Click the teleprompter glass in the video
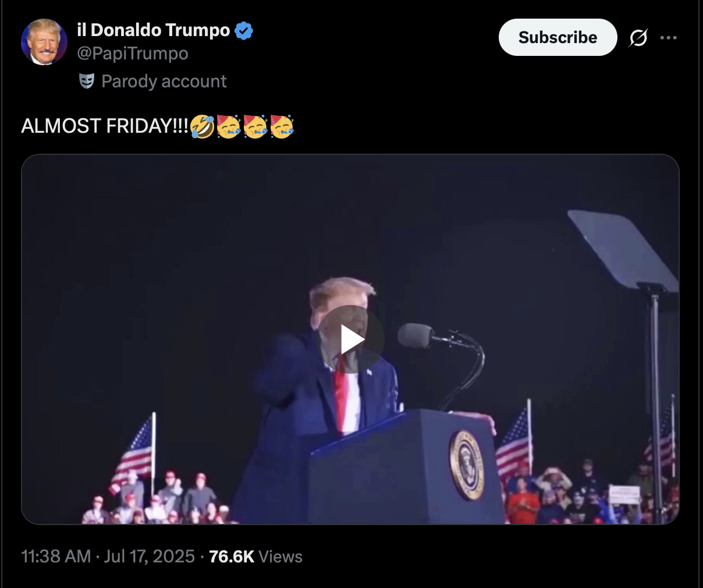The height and width of the screenshot is (588, 703). pyautogui.click(x=624, y=250)
